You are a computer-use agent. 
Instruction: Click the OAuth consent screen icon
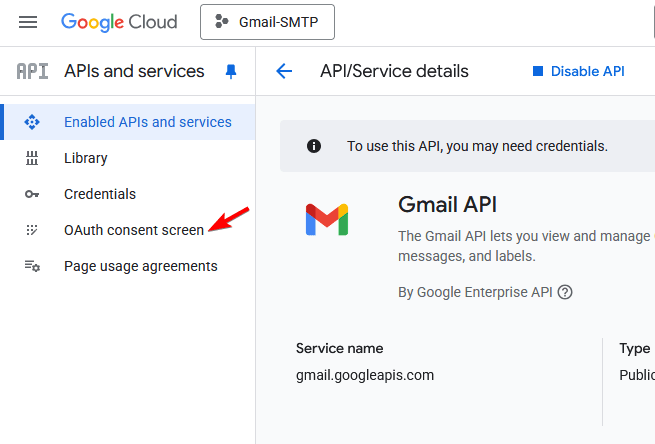click(32, 230)
